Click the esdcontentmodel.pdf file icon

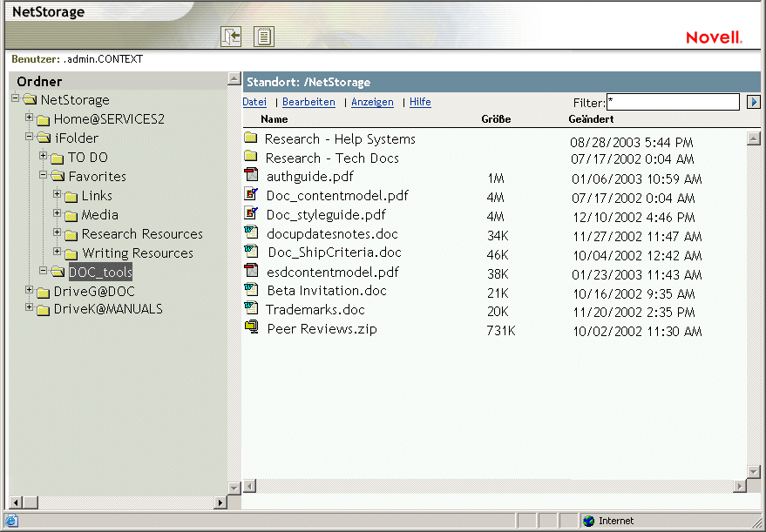coord(251,270)
